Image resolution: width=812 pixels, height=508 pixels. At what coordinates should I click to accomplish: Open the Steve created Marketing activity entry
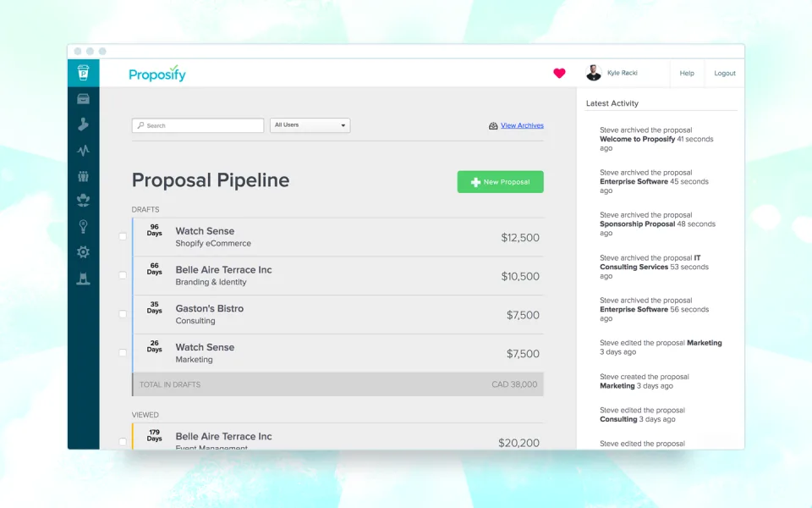tap(645, 381)
